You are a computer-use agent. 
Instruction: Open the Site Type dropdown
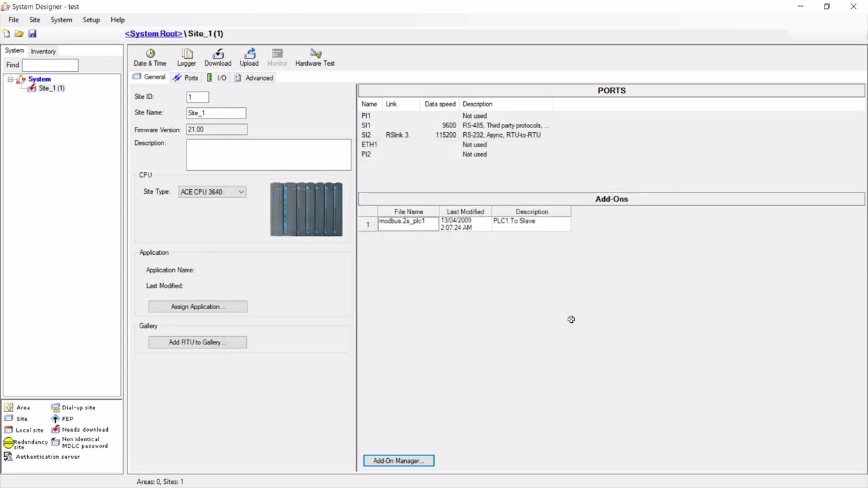pos(212,192)
